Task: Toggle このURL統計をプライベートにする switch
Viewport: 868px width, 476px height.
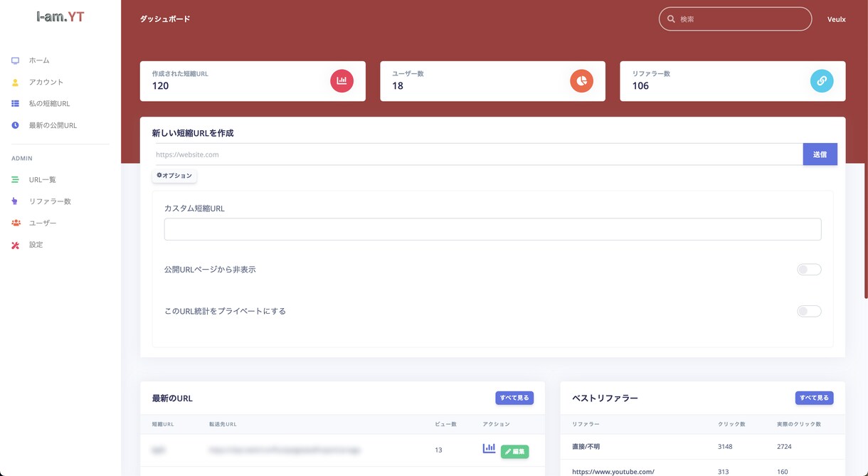Action: pos(809,311)
